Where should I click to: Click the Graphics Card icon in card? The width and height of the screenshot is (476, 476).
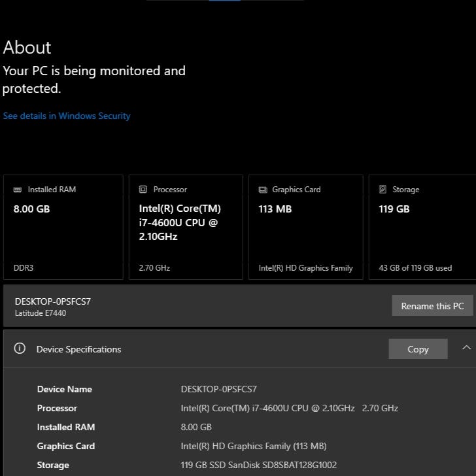(263, 190)
